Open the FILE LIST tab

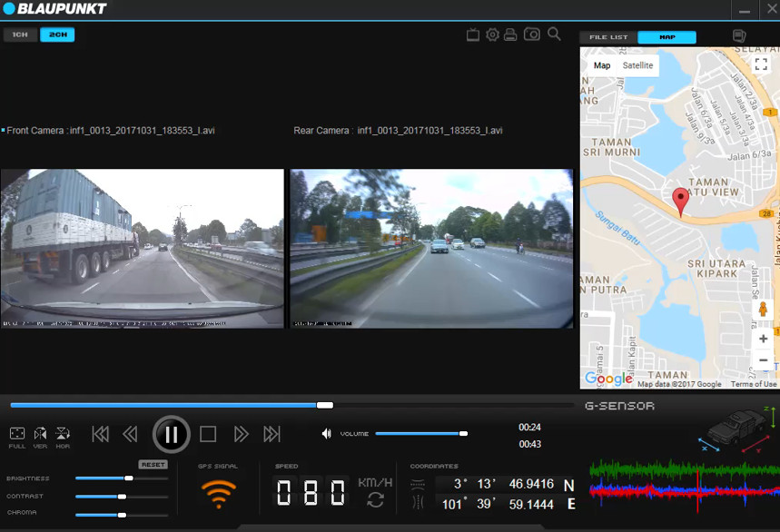click(x=608, y=37)
